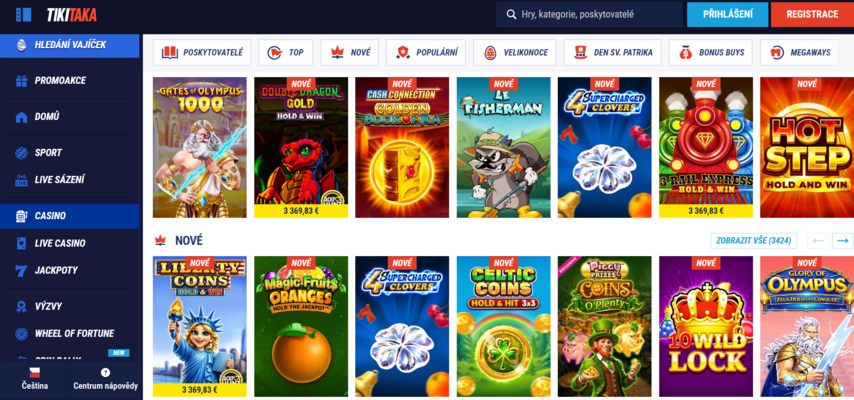The height and width of the screenshot is (400, 854).
Task: Open Promoakce with the gift icon
Action: 21,81
